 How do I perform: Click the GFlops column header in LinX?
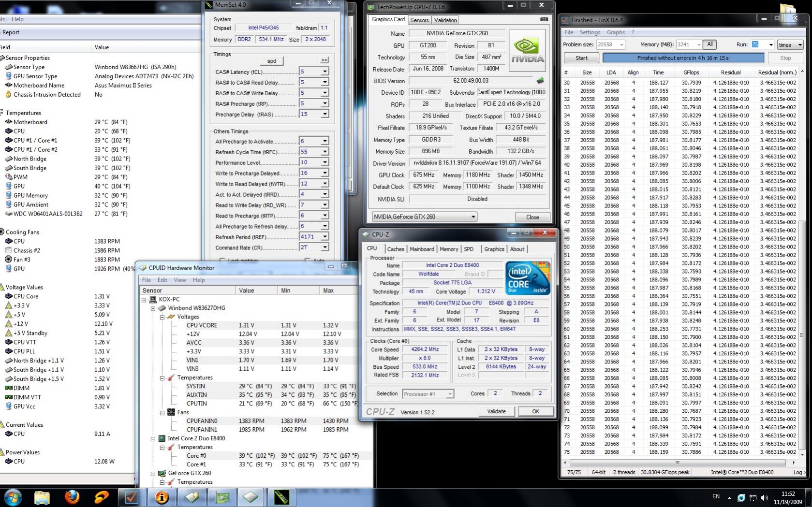(691, 72)
